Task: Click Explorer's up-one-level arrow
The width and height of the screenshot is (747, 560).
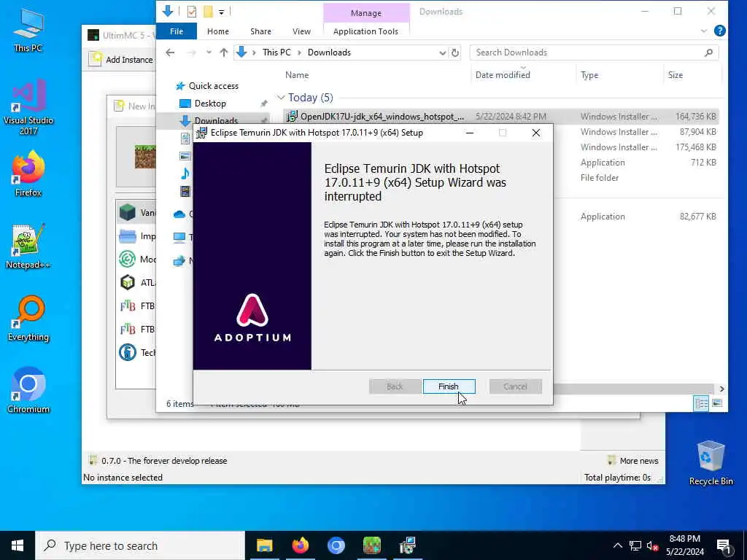Action: (223, 52)
